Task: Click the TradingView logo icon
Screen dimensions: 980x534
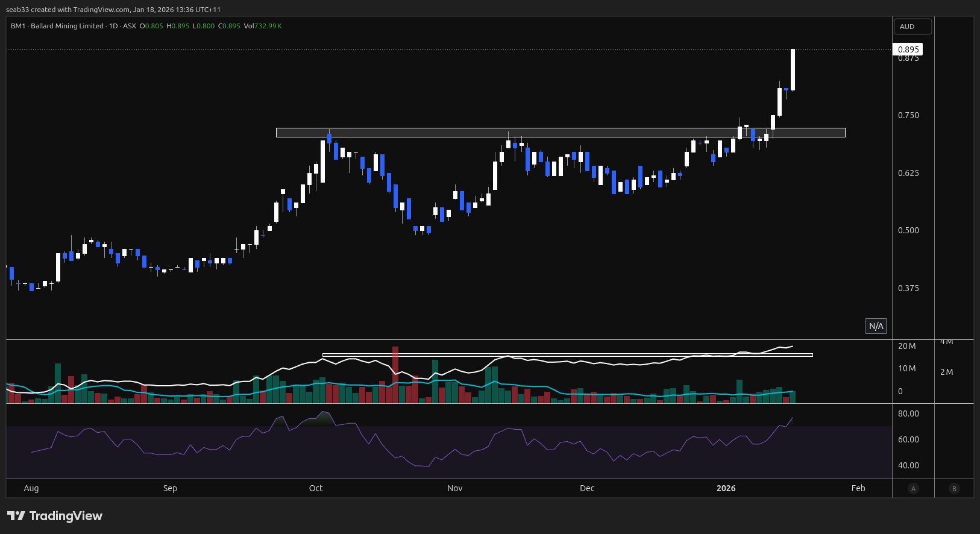Action: (16, 516)
